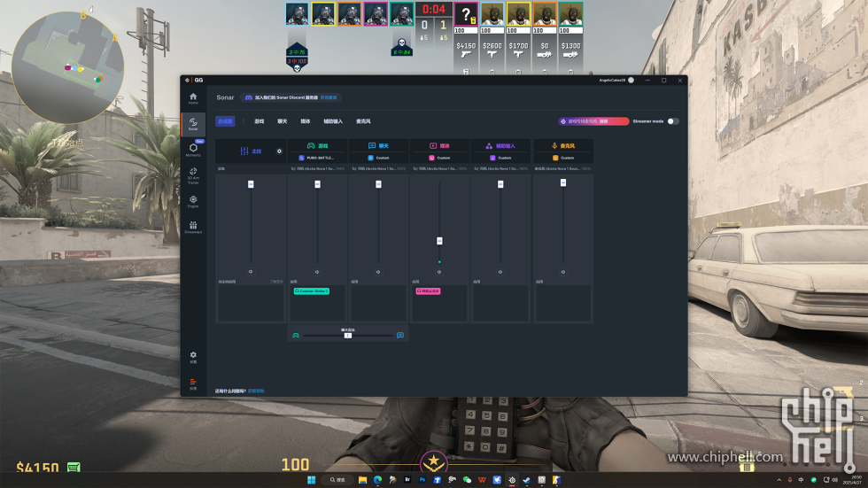Click gamepad icon on ChatMix slider
Image resolution: width=868 pixels, height=488 pixels.
[296, 336]
